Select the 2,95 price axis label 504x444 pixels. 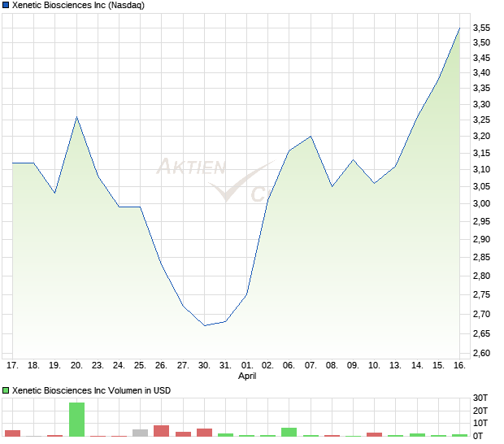pos(481,221)
